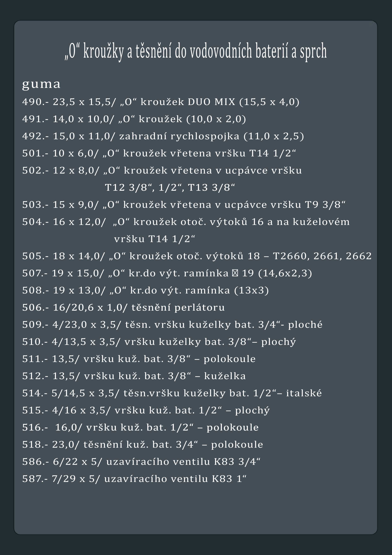Select item 511 bat. 3/8“ polokoule line
The image size is (392, 555).
[x=139, y=359]
